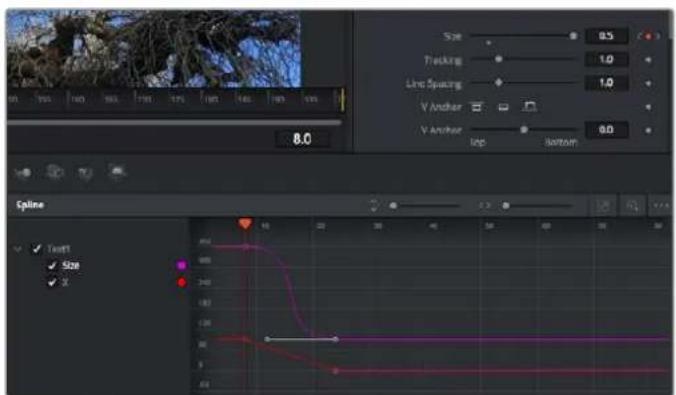Click the Line Spacing keyframe diamond
Screen dimensions: 676x395
click(648, 83)
